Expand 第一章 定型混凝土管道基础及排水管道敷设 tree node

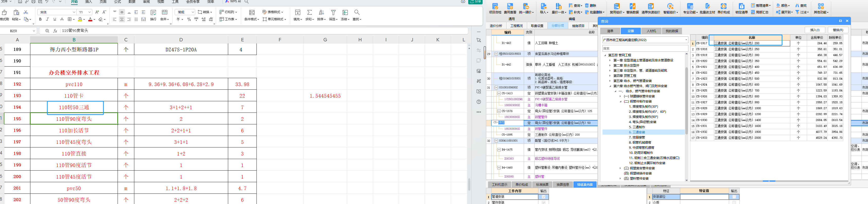[609, 60]
